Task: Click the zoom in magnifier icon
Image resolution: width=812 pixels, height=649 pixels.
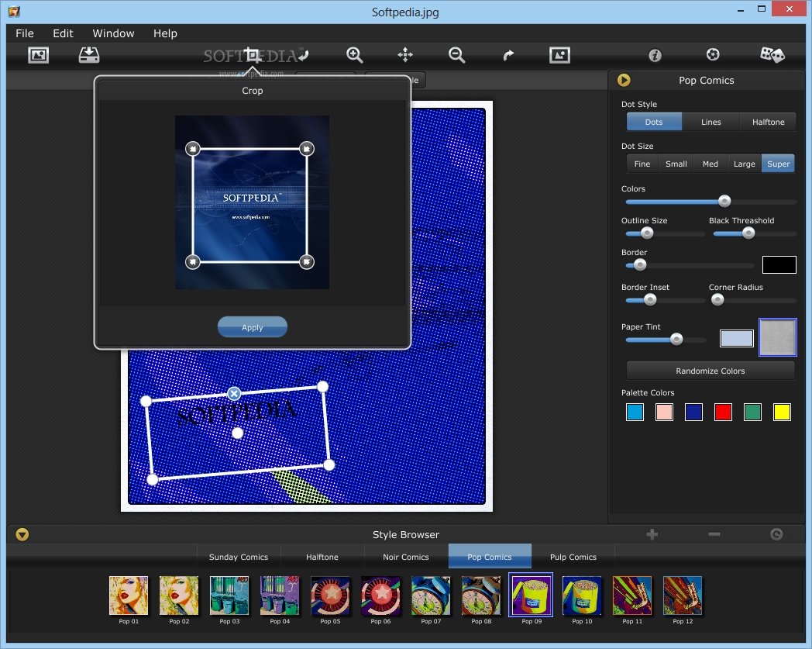Action: (x=355, y=55)
